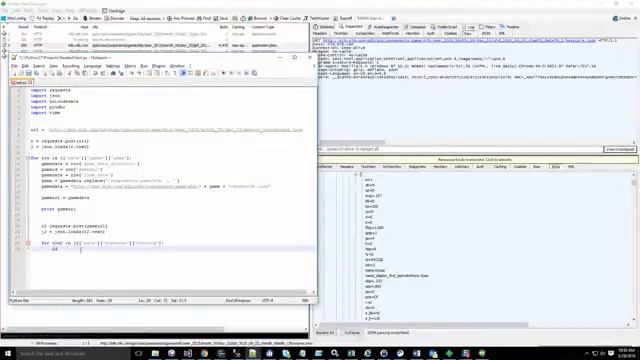Screen dimensions: 640x360
Task: Open the Statistics tab in Fiddler
Action: [x=324, y=27]
